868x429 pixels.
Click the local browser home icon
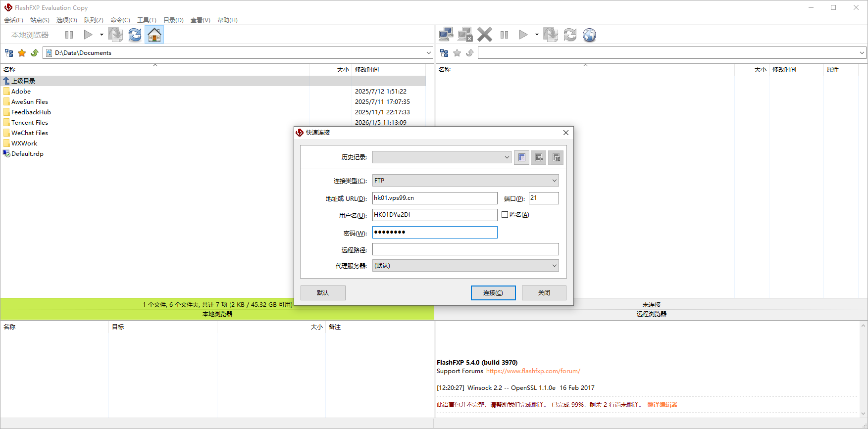(154, 35)
